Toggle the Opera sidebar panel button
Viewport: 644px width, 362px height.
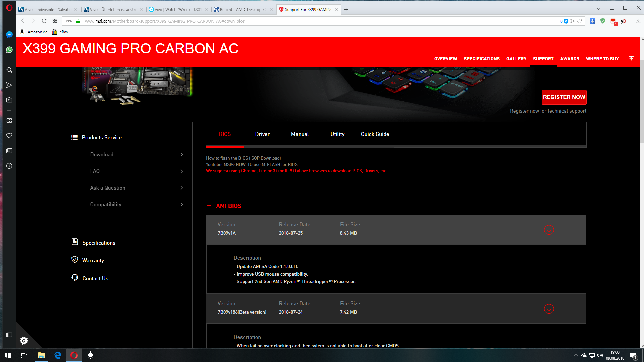(9, 335)
